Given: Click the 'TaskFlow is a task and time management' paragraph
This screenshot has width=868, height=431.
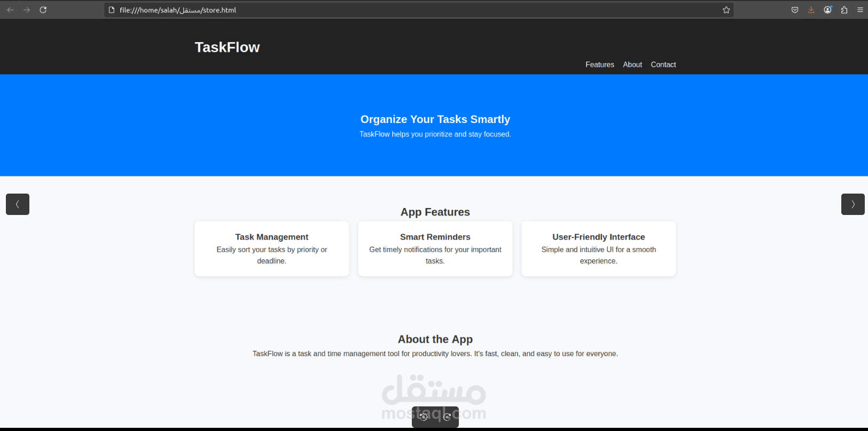Looking at the screenshot, I should [x=435, y=354].
